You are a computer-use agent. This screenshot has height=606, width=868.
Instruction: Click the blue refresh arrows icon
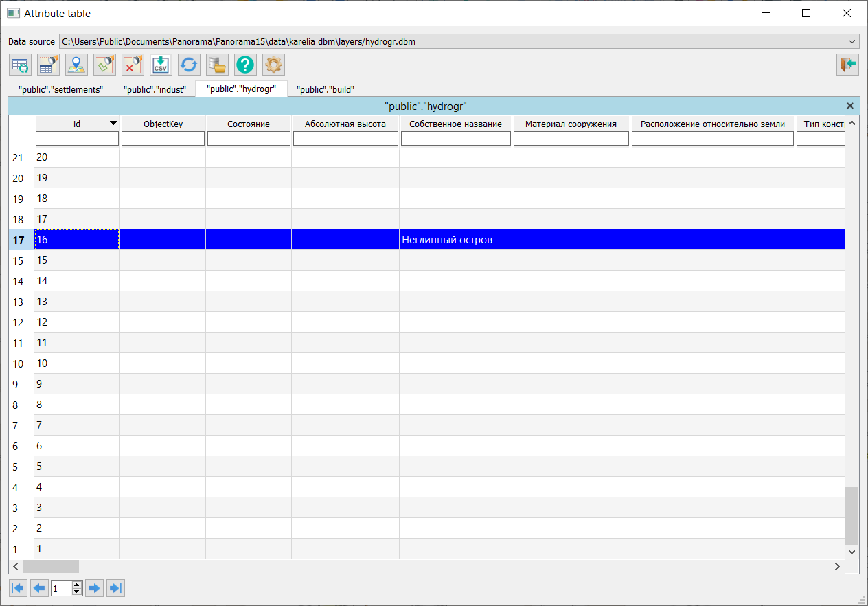click(x=189, y=65)
